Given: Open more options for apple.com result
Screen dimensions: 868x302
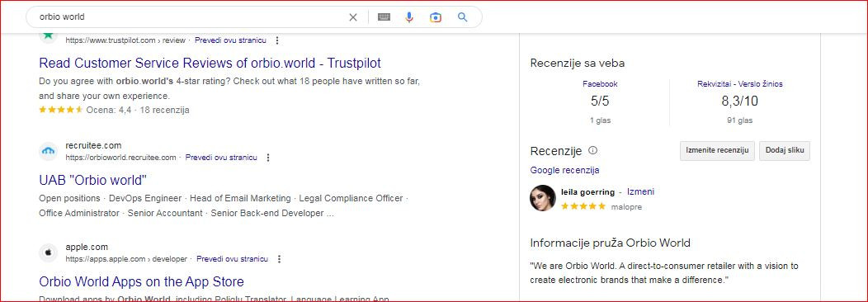Looking at the screenshot, I should click(x=280, y=259).
